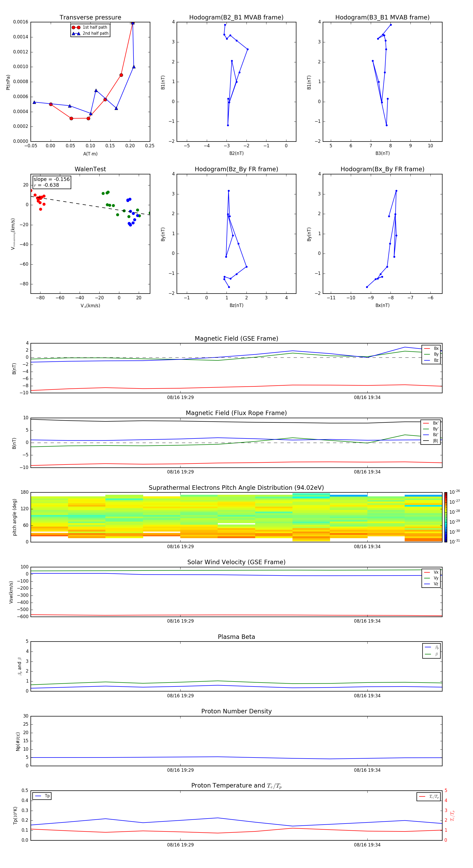Viewport: 473px width, 868px height.
Task: Click the red "Te/Tp" right axis label
Action: [x=453, y=816]
